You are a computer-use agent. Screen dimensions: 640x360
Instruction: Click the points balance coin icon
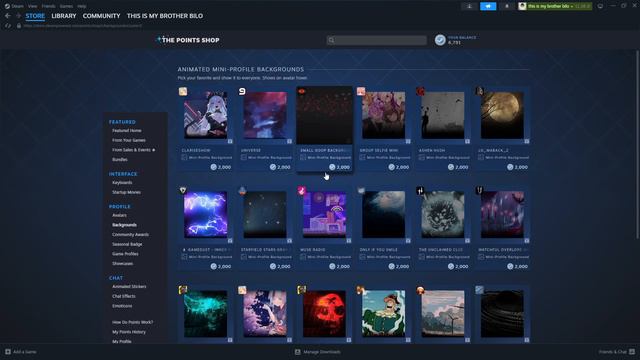440,40
